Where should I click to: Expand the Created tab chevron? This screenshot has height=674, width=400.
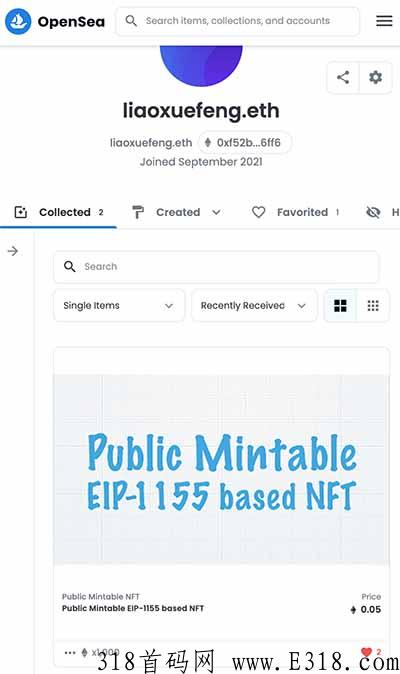[x=217, y=212]
